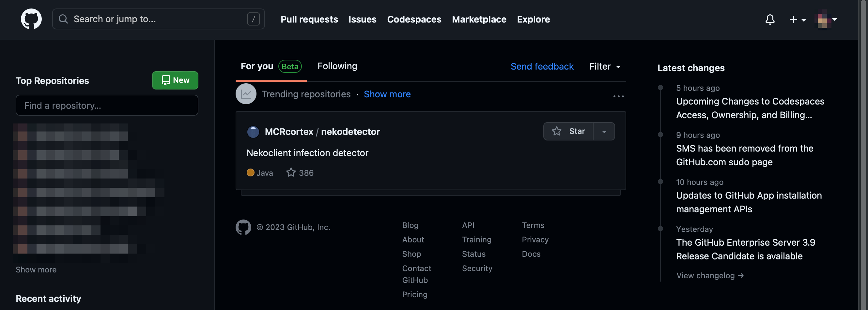Open GitHub Enterprise Server 3.9 article

pos(745,249)
